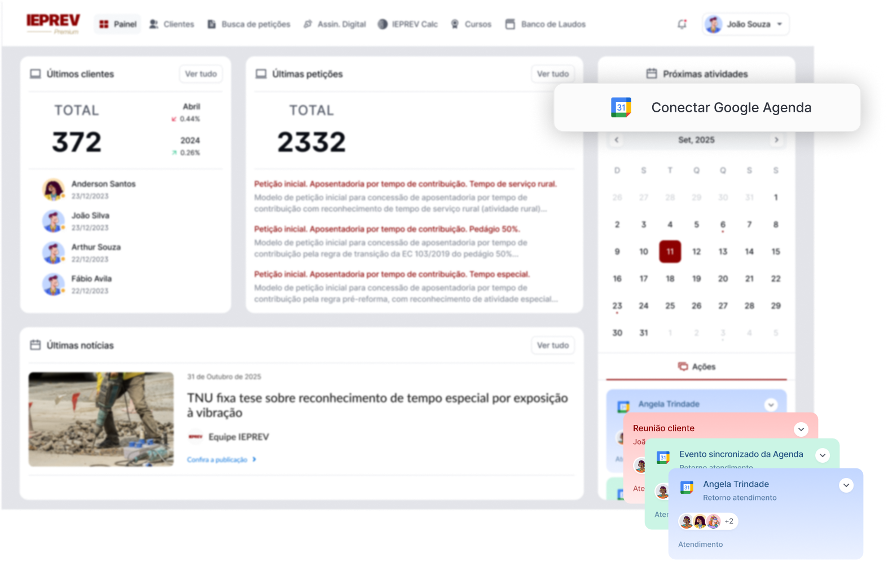Click the Equipe IEPREV author logo
The image size is (888, 588).
coord(195,437)
